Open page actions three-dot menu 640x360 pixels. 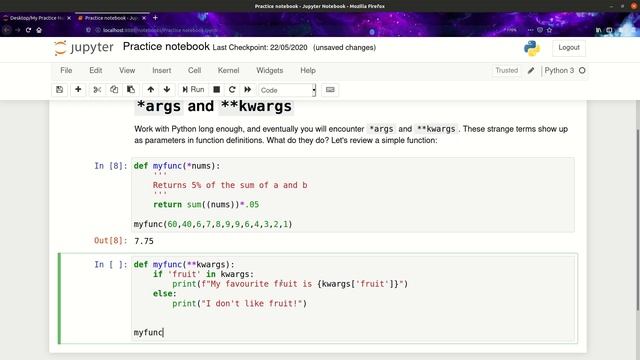[x=530, y=30]
